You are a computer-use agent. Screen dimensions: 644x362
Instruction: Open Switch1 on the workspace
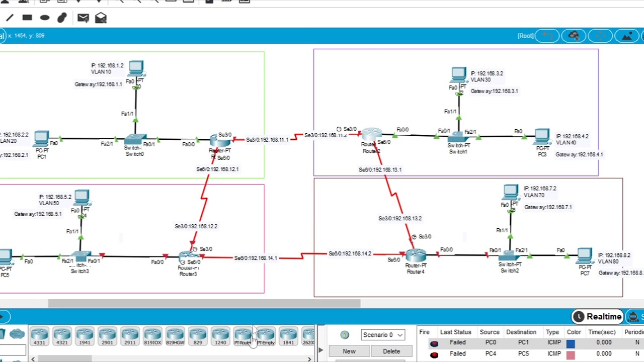click(x=458, y=137)
